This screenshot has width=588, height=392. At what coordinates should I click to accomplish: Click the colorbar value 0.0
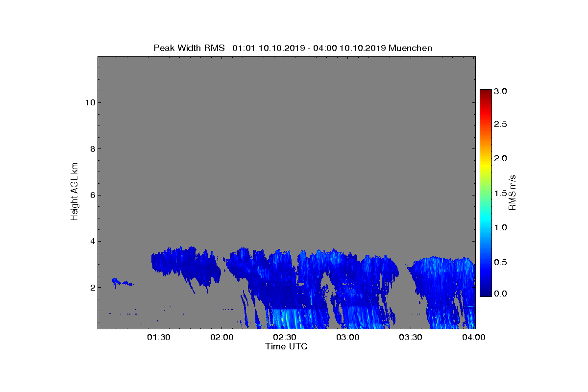(x=500, y=294)
